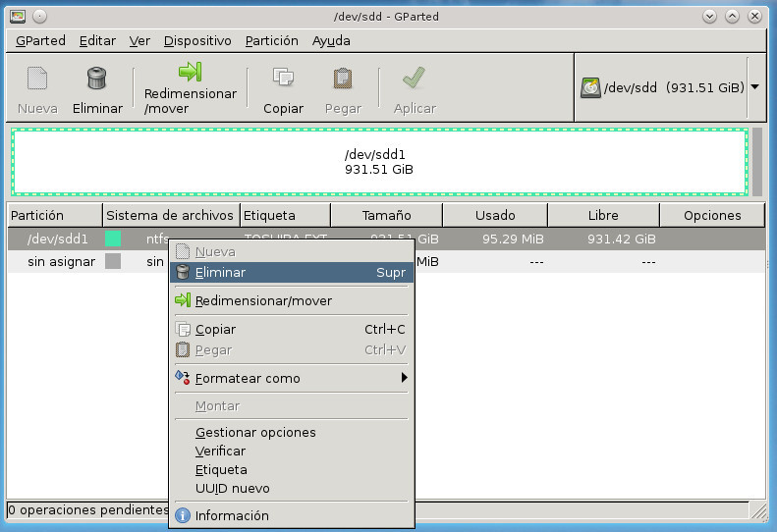Open the Ver menu

[x=139, y=40]
